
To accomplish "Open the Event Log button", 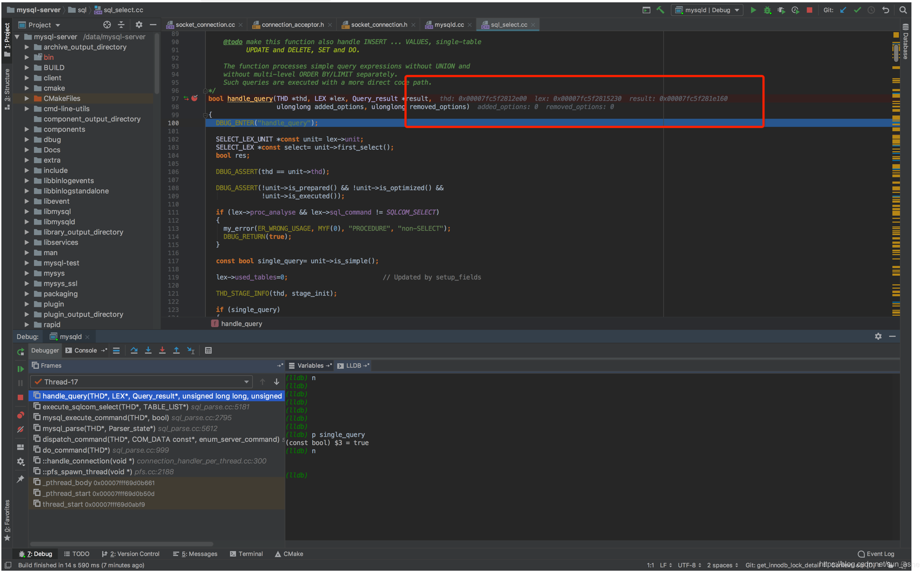I will click(x=876, y=554).
